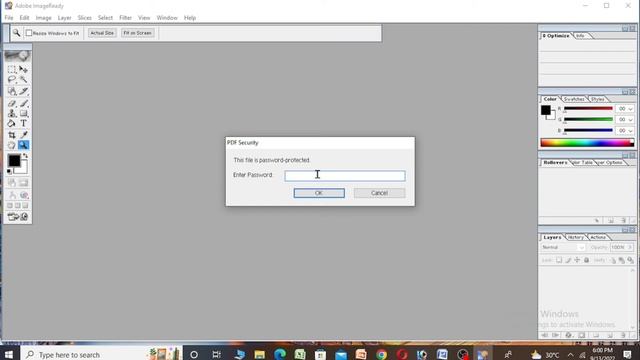The height and width of the screenshot is (360, 640).
Task: Open the R value dropdown in Color panel
Action: tap(631, 109)
